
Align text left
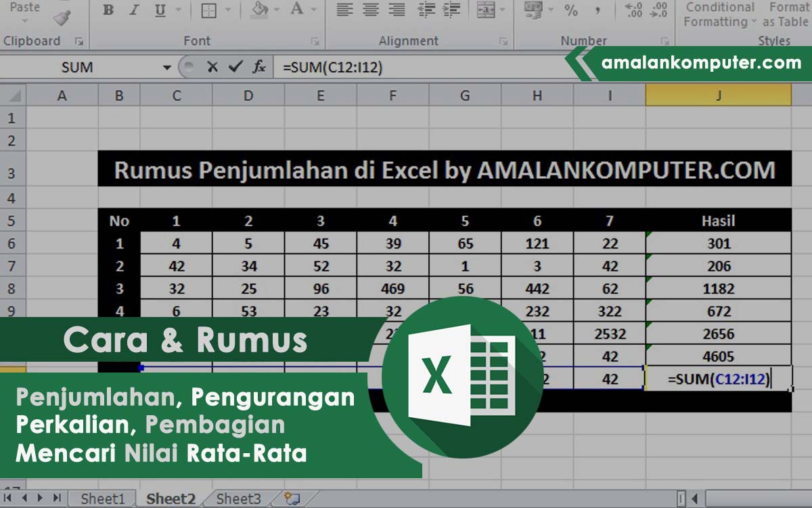pos(345,10)
